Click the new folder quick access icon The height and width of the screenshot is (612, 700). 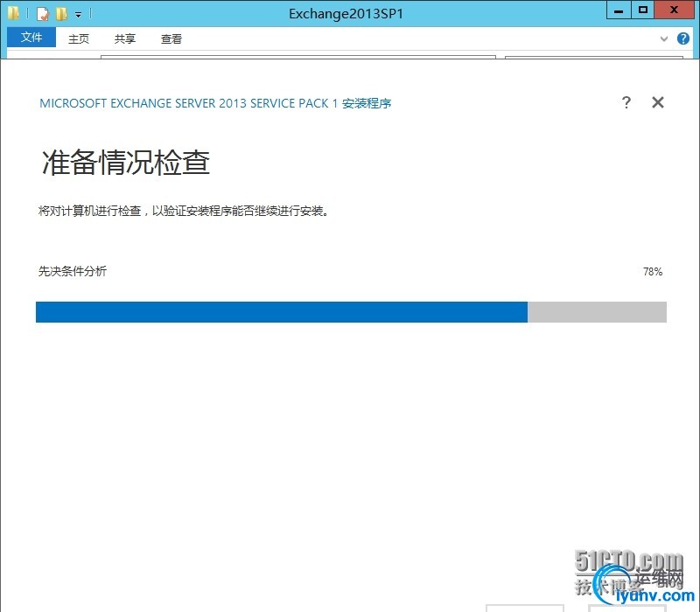tap(61, 14)
